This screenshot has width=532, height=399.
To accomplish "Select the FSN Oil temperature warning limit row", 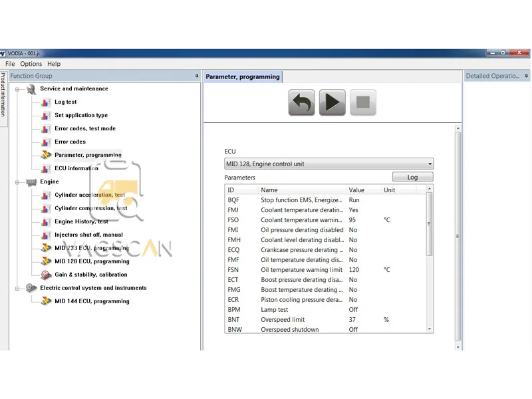I will pos(326,270).
